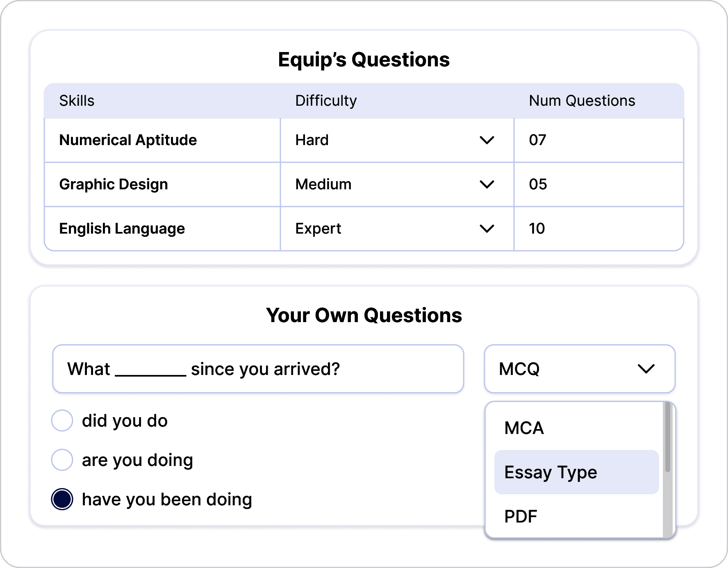Click the question text input field
This screenshot has height=568, width=728.
click(x=258, y=368)
